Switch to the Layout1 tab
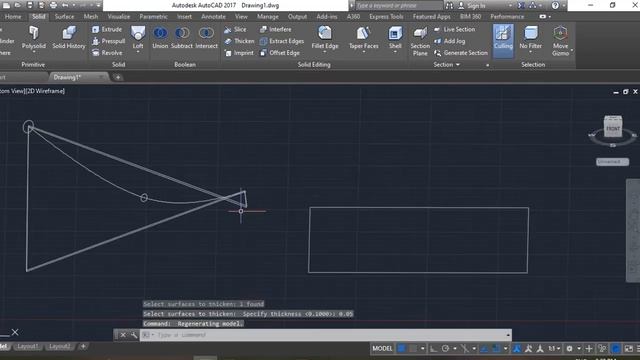The height and width of the screenshot is (360, 640). click(27, 347)
